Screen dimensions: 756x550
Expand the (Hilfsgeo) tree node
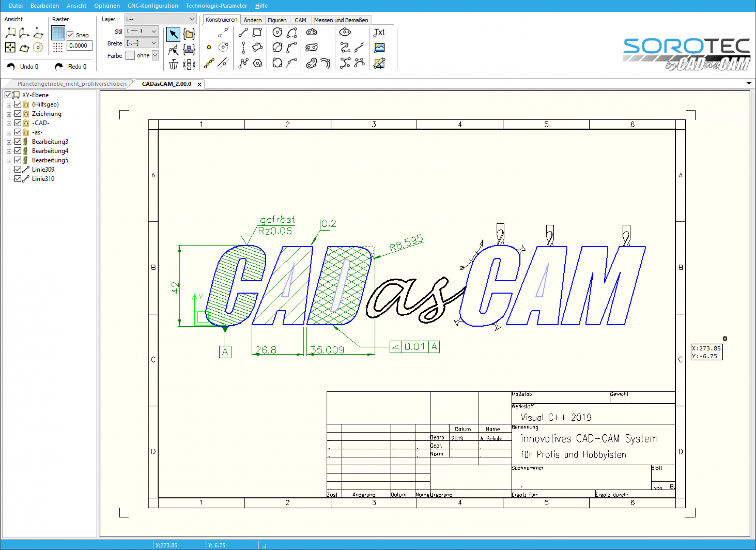click(9, 105)
